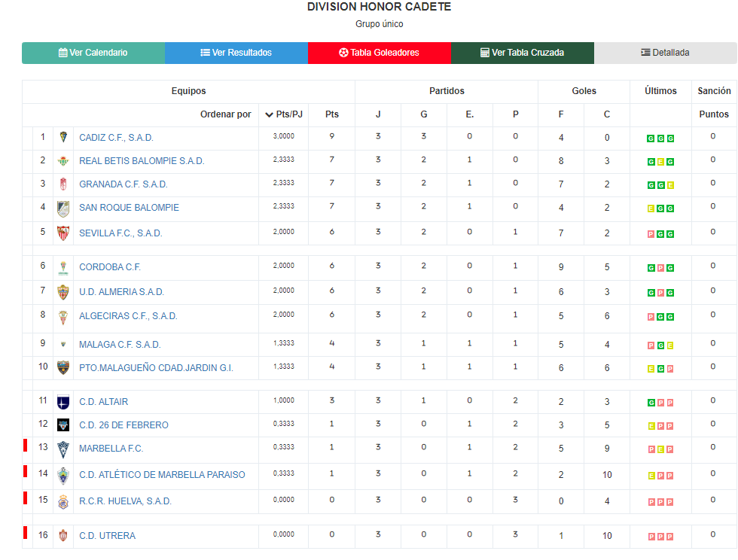
Task: Sort by the P column header
Action: coord(515,114)
